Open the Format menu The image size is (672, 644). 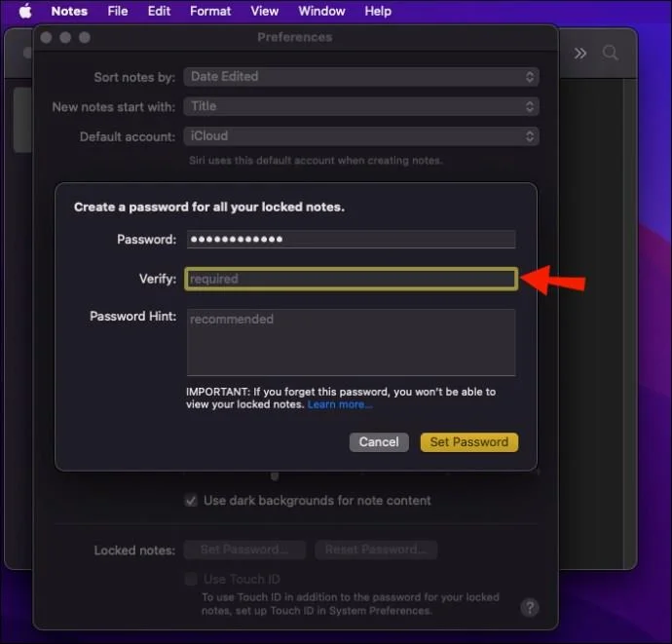pos(210,11)
